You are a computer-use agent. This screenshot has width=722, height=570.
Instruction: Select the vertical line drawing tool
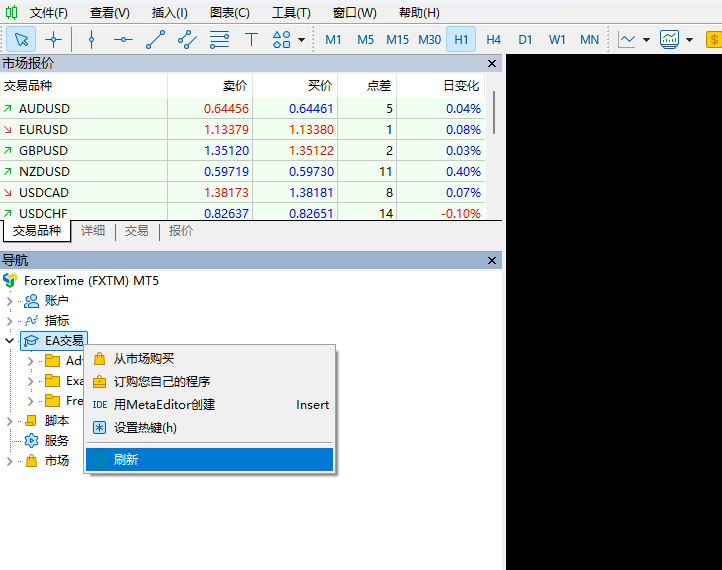pyautogui.click(x=91, y=39)
